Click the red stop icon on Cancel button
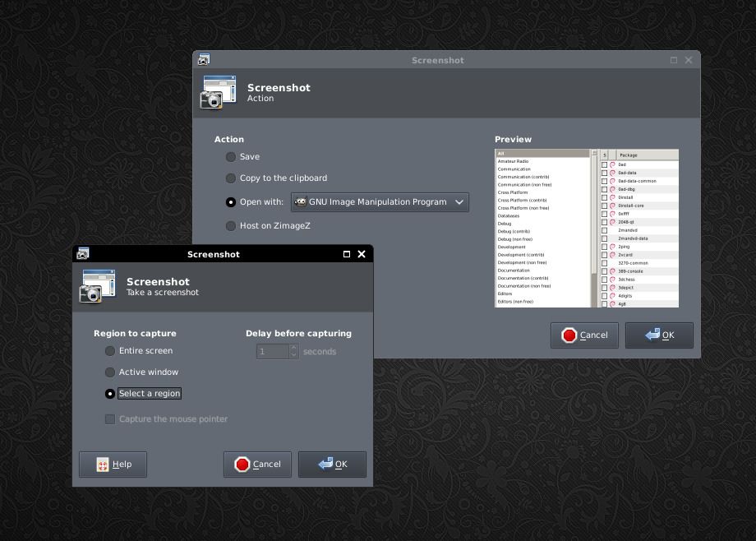The height and width of the screenshot is (541, 756). pos(242,464)
